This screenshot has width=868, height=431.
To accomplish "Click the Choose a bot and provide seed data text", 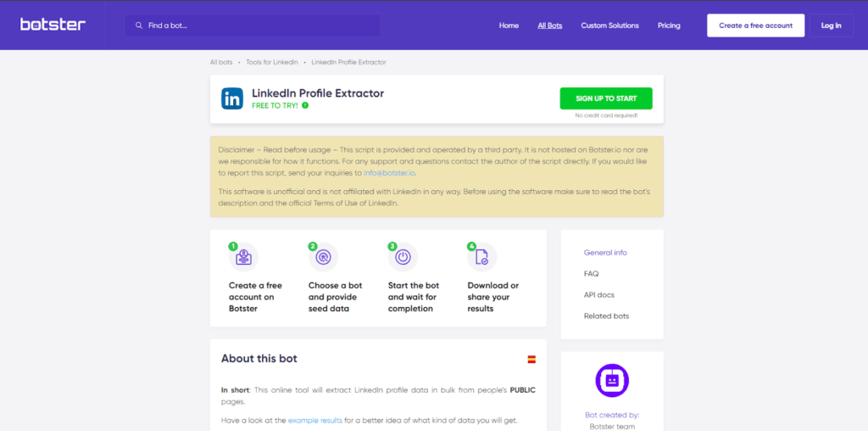I will pyautogui.click(x=335, y=297).
